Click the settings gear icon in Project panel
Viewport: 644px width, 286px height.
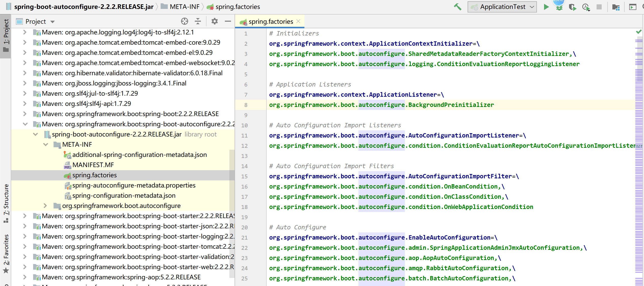coord(215,22)
